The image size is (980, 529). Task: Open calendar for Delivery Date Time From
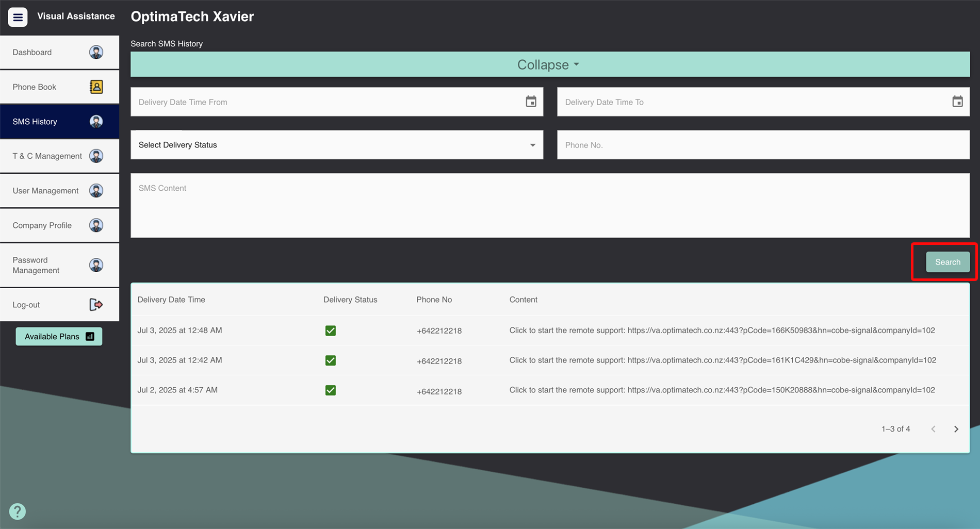coord(531,102)
